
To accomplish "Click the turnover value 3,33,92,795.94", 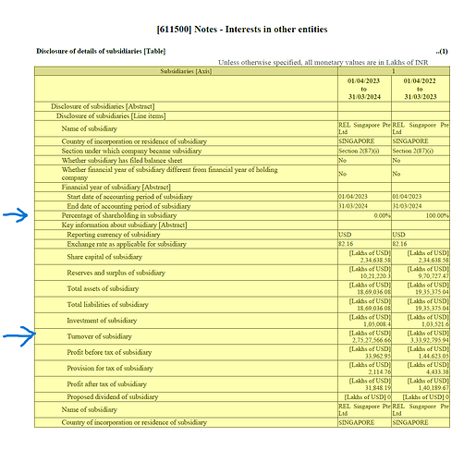I will click(x=430, y=340).
